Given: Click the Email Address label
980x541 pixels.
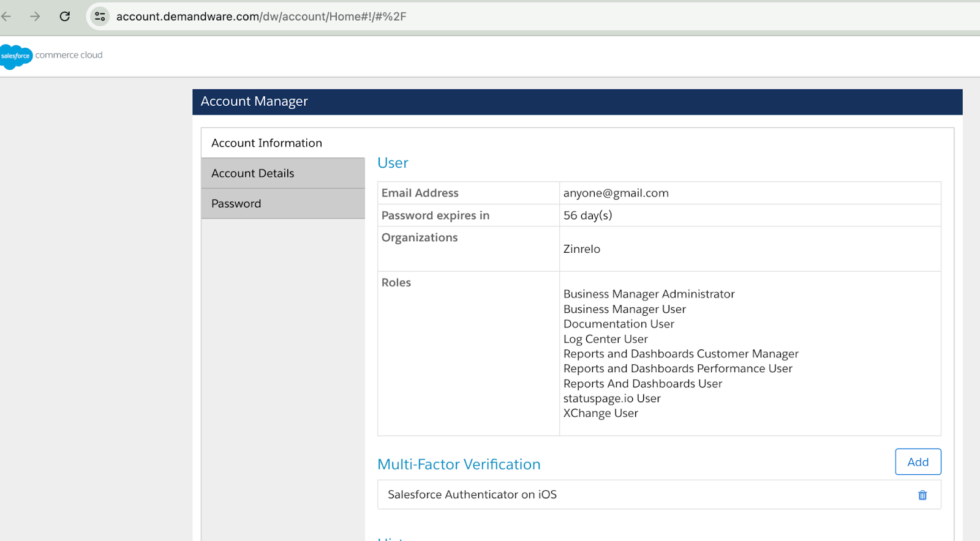Looking at the screenshot, I should tap(420, 193).
